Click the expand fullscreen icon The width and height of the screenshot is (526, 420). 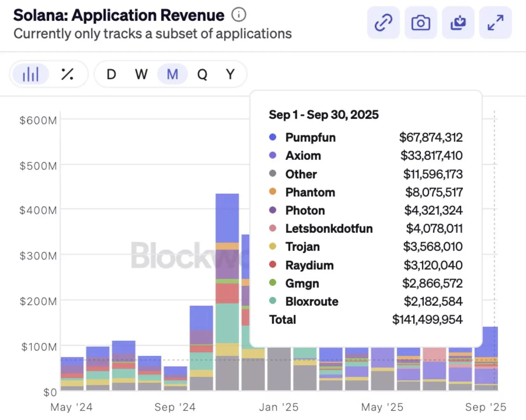click(495, 23)
